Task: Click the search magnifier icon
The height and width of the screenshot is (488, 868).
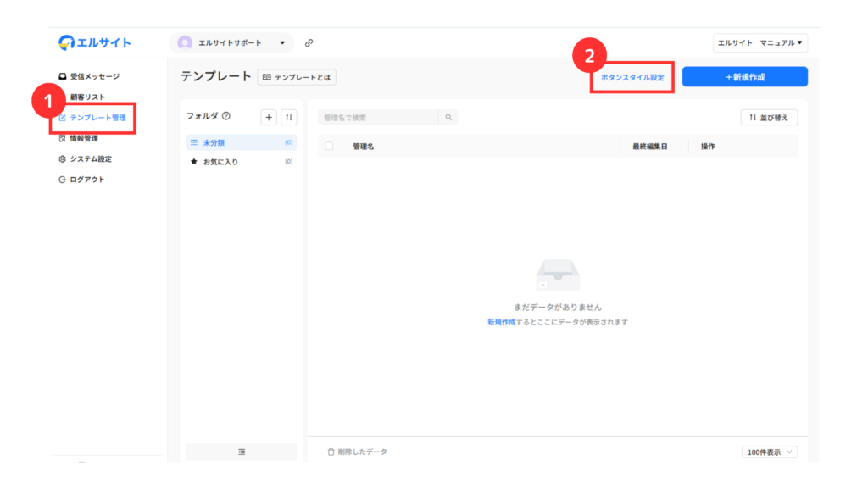Action: [448, 118]
